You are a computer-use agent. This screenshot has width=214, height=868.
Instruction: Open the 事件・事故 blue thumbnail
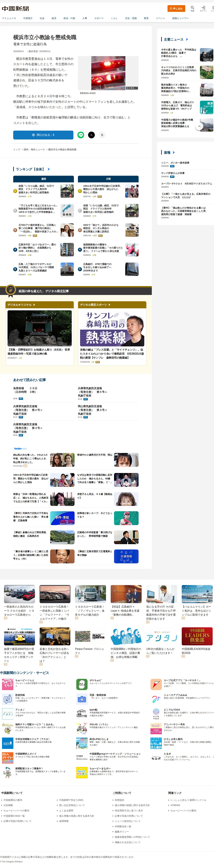click(x=63, y=518)
